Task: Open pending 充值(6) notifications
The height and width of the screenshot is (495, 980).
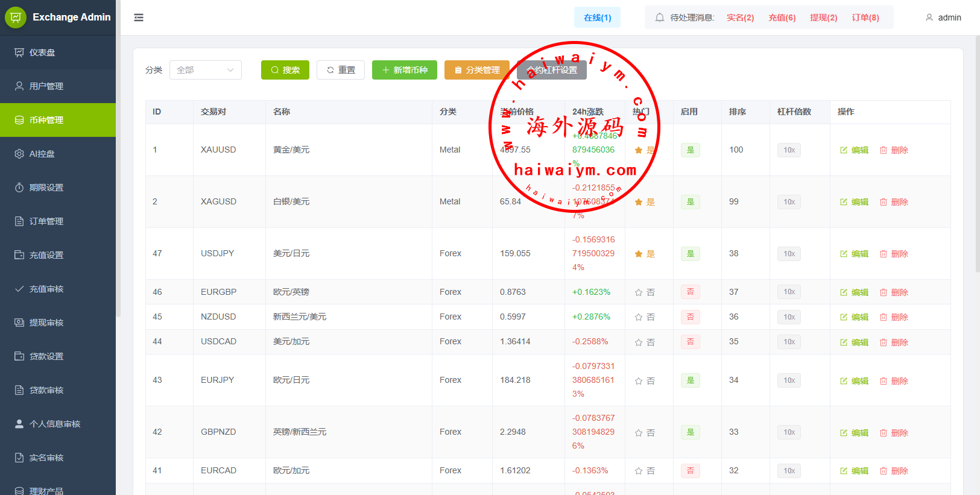Action: (782, 17)
